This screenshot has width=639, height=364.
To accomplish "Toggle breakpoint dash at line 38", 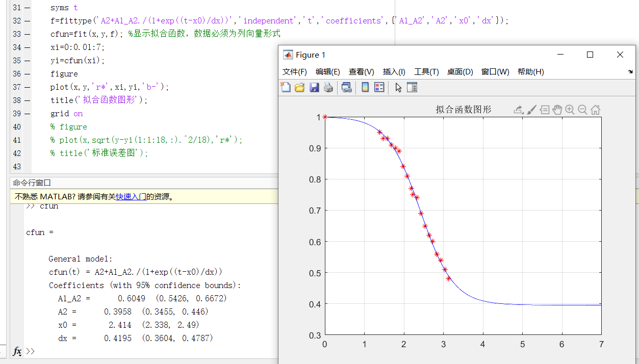I will (x=27, y=100).
